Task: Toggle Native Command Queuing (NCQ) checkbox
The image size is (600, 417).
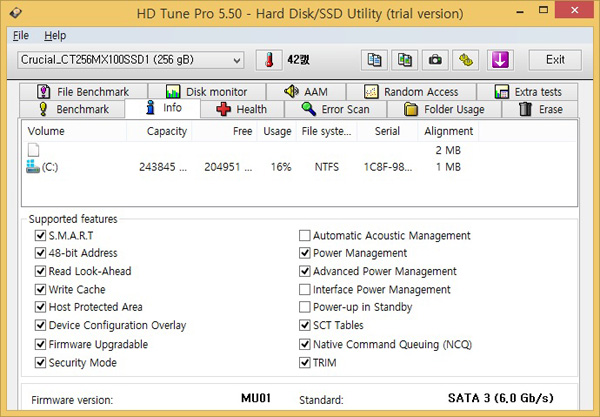Action: point(305,344)
